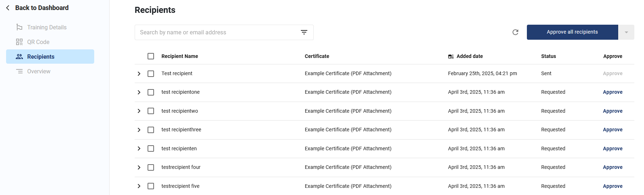Toggle the select-all recipients checkbox

tap(151, 56)
